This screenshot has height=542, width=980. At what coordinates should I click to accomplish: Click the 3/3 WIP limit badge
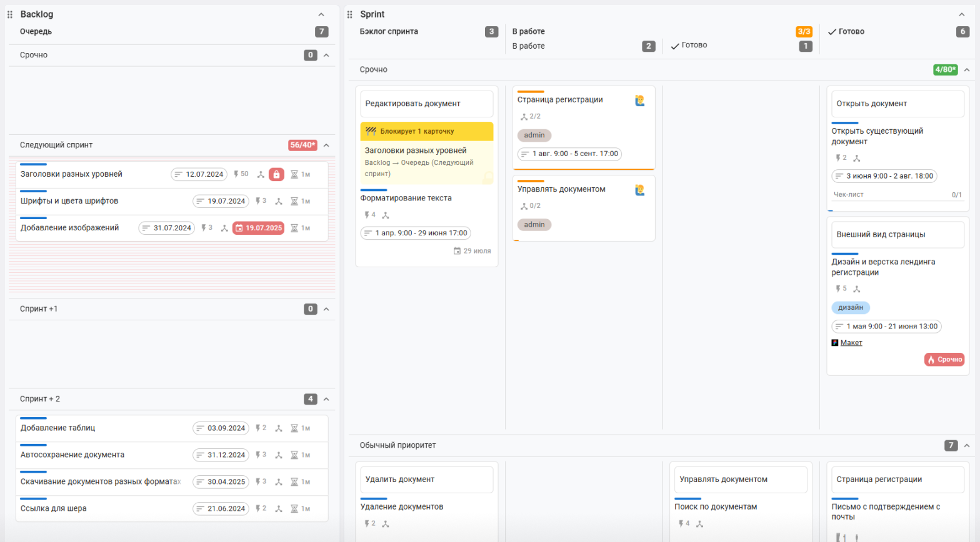pyautogui.click(x=804, y=32)
